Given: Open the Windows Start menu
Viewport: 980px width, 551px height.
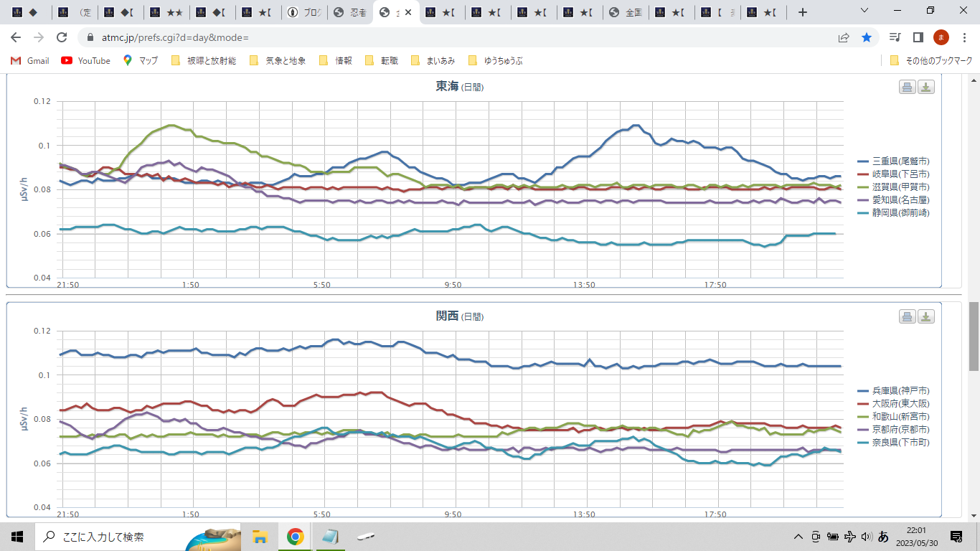Looking at the screenshot, I should pyautogui.click(x=17, y=537).
